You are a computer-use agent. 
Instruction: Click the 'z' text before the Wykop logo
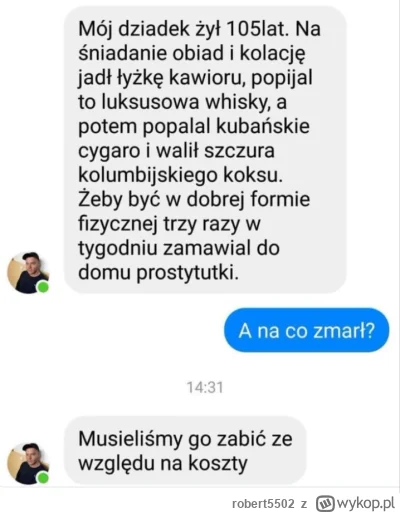304,504
